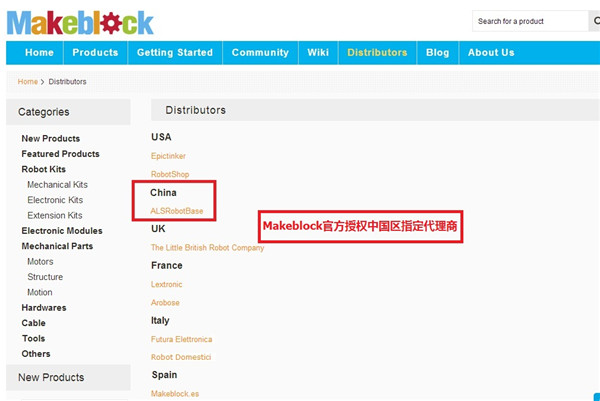Visit the Futura Elettronica link
The image size is (600, 401).
tap(181, 339)
